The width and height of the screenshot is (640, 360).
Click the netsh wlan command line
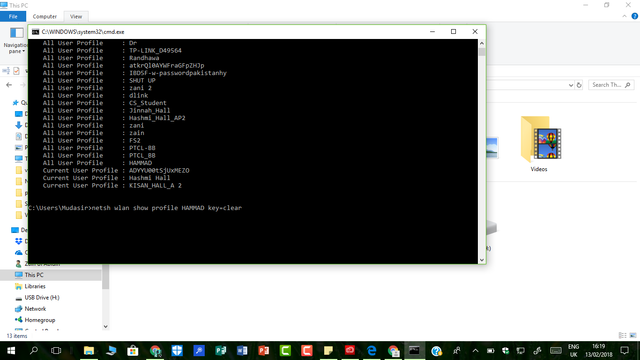(135, 208)
